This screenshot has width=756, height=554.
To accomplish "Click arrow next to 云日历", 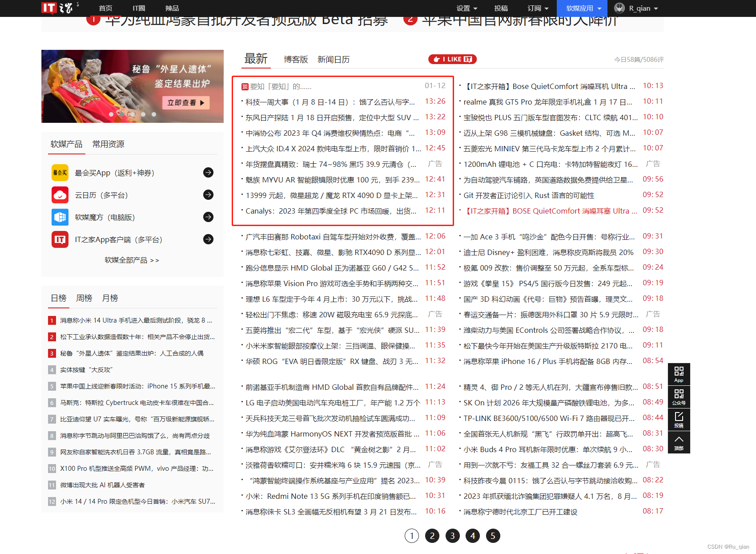I will 208,195.
